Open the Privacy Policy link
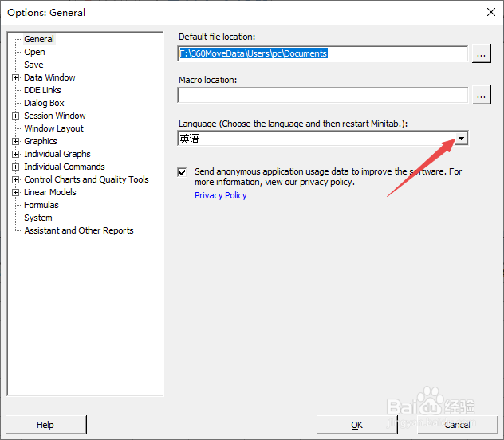 tap(220, 195)
